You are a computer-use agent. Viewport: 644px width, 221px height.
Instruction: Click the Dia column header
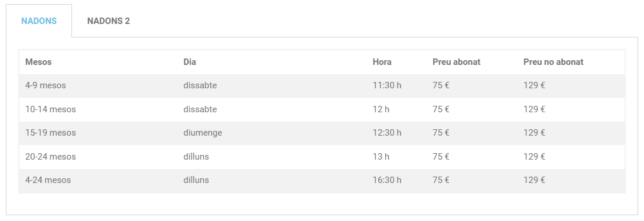coord(189,62)
